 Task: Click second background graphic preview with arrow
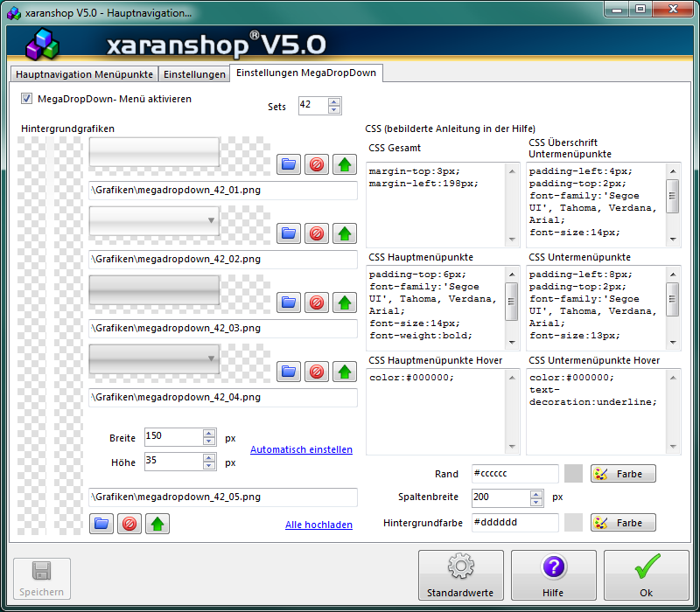coord(154,221)
